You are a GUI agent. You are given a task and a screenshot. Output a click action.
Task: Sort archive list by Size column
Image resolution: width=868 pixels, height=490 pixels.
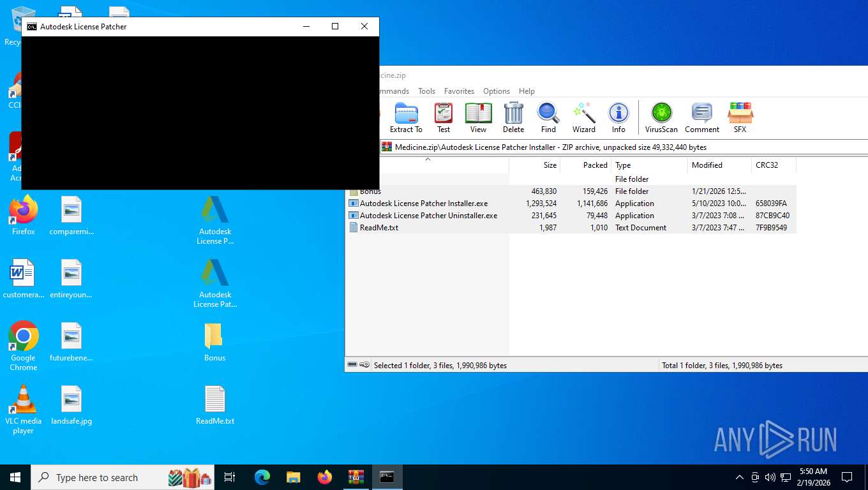pos(534,165)
